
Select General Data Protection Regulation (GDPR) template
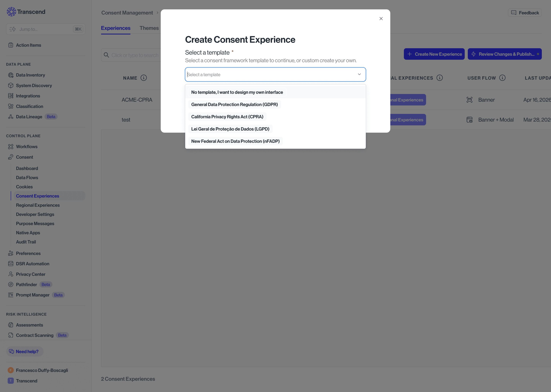pyautogui.click(x=275, y=105)
